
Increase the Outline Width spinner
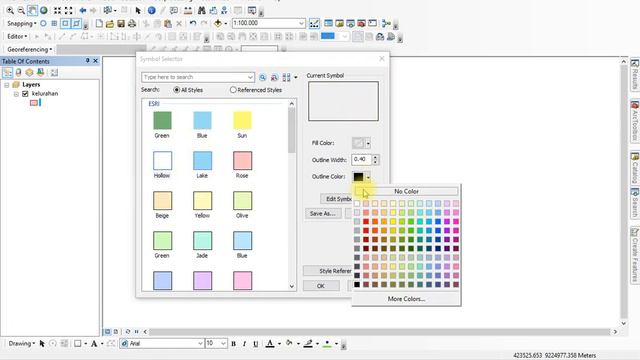click(375, 157)
